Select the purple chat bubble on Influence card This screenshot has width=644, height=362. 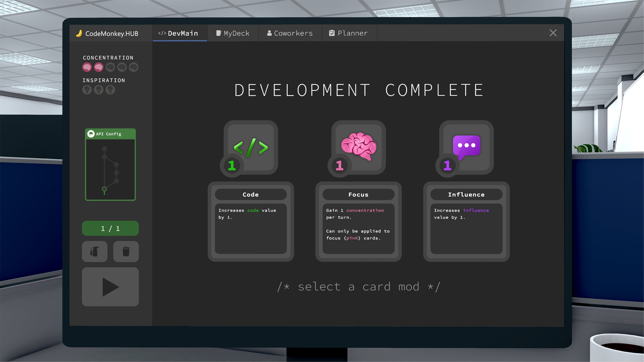click(x=466, y=146)
